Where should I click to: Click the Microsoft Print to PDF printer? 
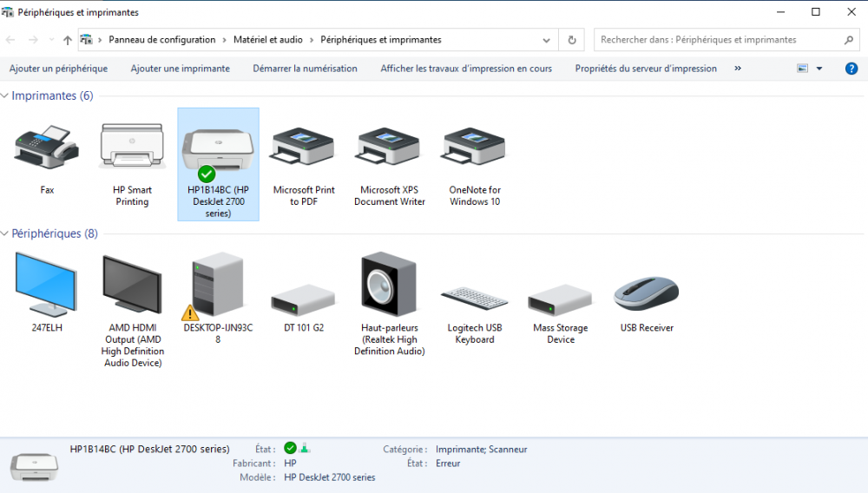tap(304, 148)
